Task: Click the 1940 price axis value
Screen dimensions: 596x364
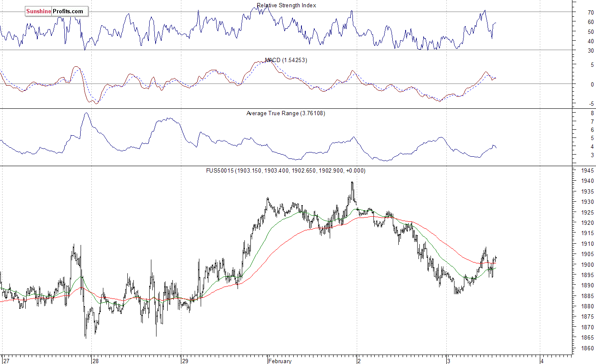Action: (587, 181)
